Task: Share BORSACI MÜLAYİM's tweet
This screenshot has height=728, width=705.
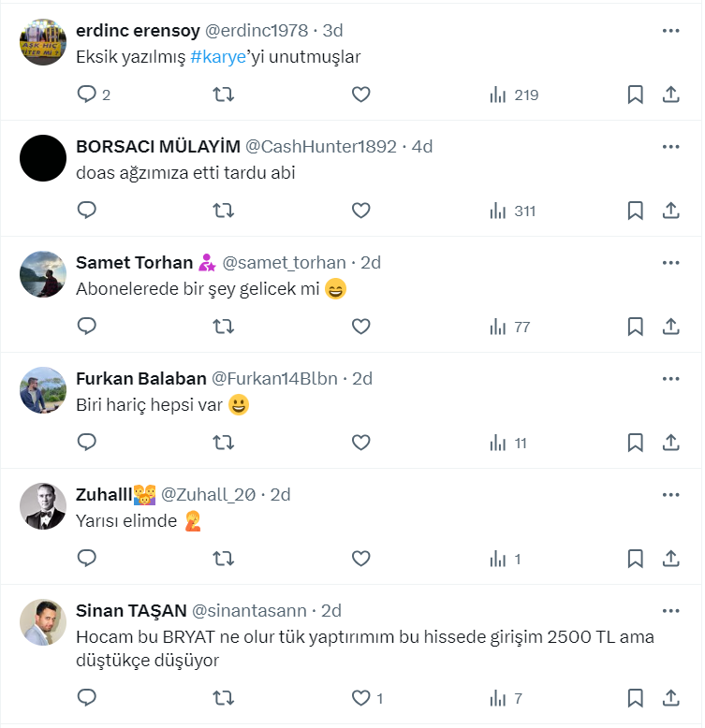Action: click(670, 211)
